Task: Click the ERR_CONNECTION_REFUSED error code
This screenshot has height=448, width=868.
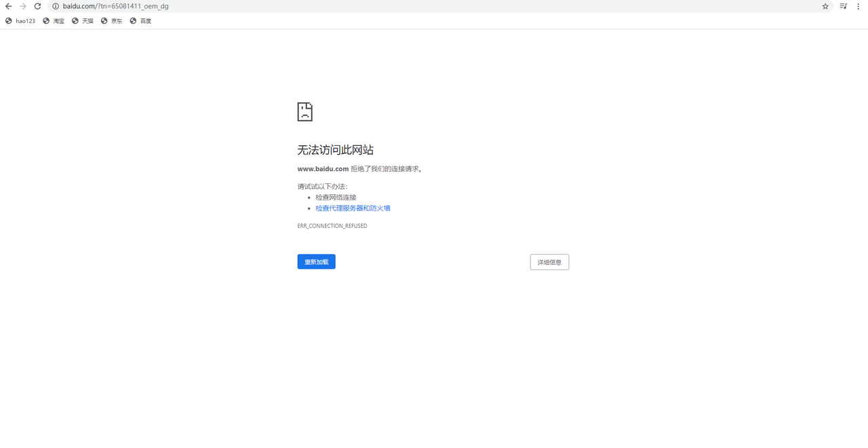Action: [332, 226]
